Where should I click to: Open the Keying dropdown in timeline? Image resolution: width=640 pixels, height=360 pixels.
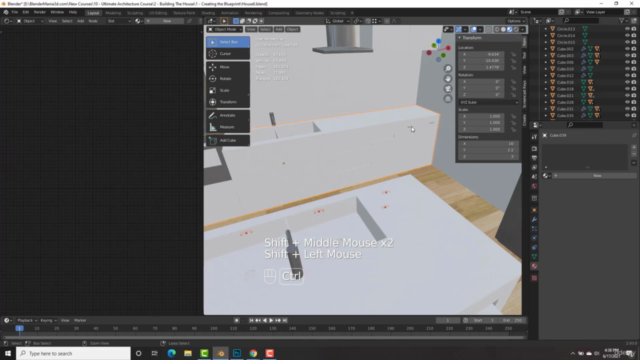tap(48, 320)
